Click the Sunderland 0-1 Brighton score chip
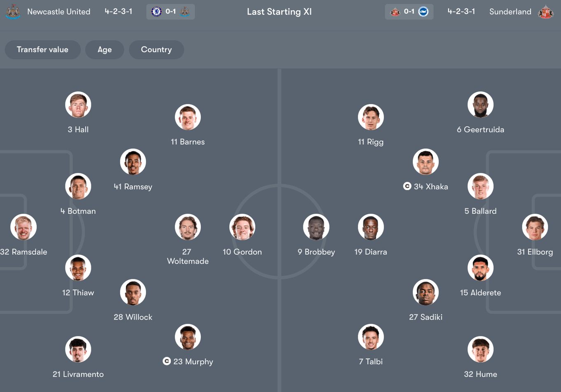561x392 pixels. [x=409, y=12]
